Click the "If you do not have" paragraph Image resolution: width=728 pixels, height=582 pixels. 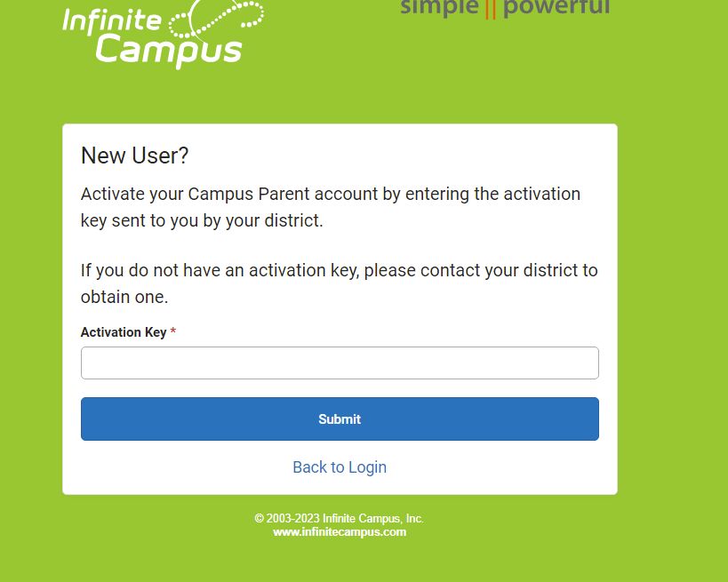(x=339, y=283)
